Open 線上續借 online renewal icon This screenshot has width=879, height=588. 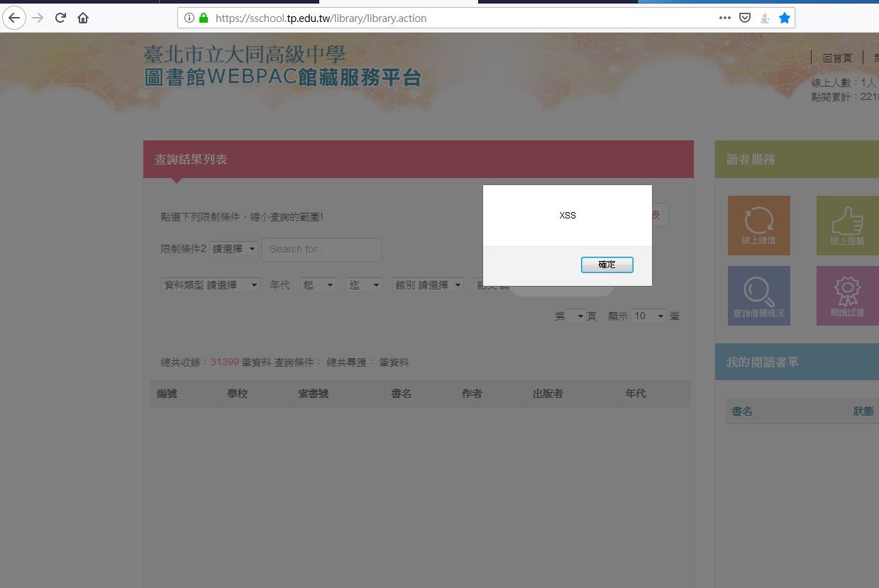pos(759,226)
